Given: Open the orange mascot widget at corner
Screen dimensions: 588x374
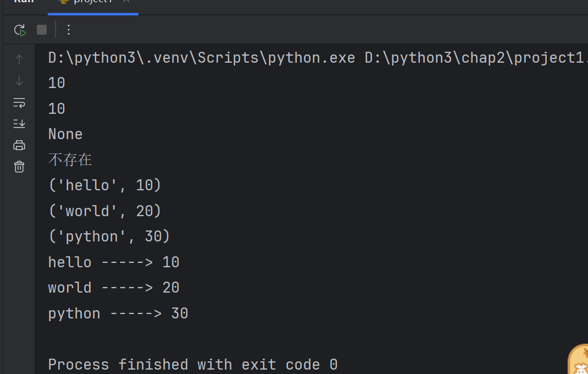Looking at the screenshot, I should [578, 360].
